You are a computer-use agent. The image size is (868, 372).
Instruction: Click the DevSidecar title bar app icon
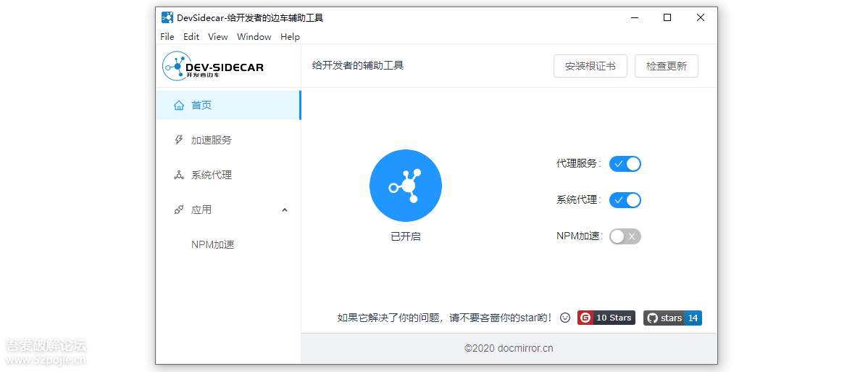pos(167,17)
